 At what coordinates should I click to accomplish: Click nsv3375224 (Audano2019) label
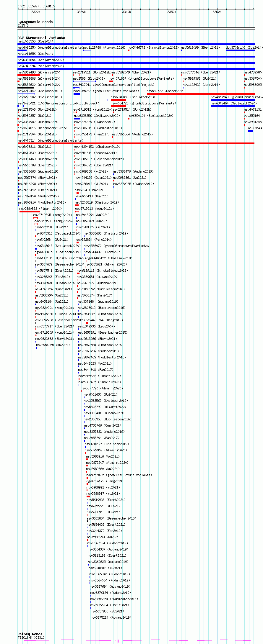point(111,617)
